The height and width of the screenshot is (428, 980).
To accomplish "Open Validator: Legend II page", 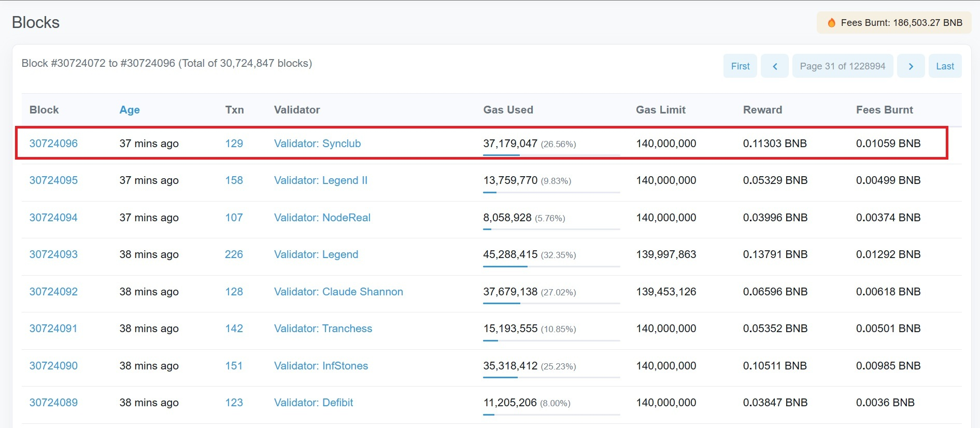I will pyautogui.click(x=320, y=180).
